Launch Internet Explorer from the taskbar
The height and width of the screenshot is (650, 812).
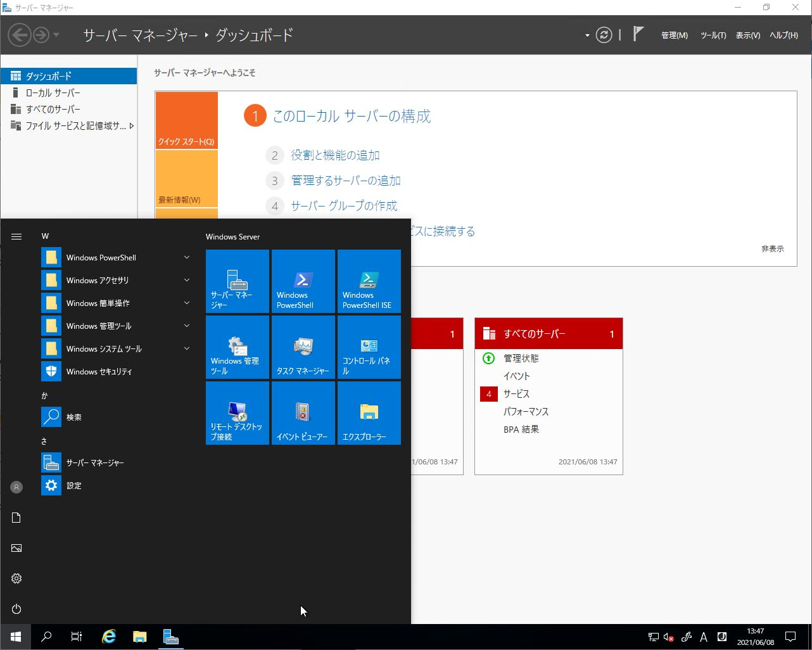(x=109, y=637)
